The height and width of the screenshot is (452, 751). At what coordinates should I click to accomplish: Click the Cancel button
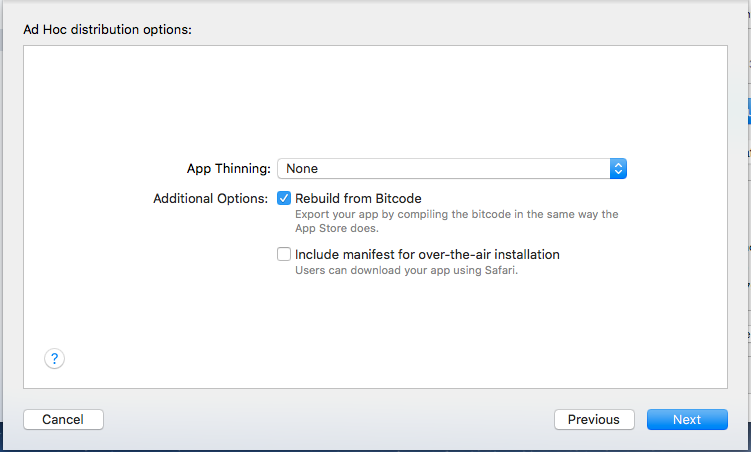coord(63,419)
